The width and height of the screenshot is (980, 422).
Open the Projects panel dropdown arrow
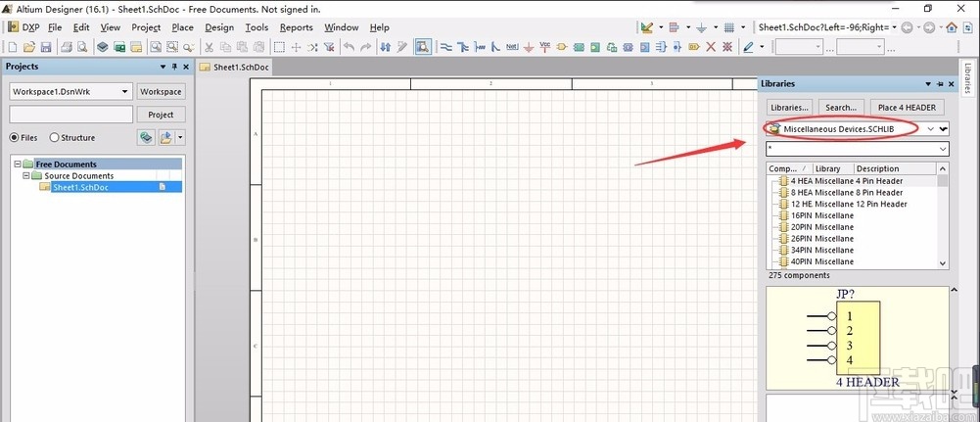tap(163, 67)
